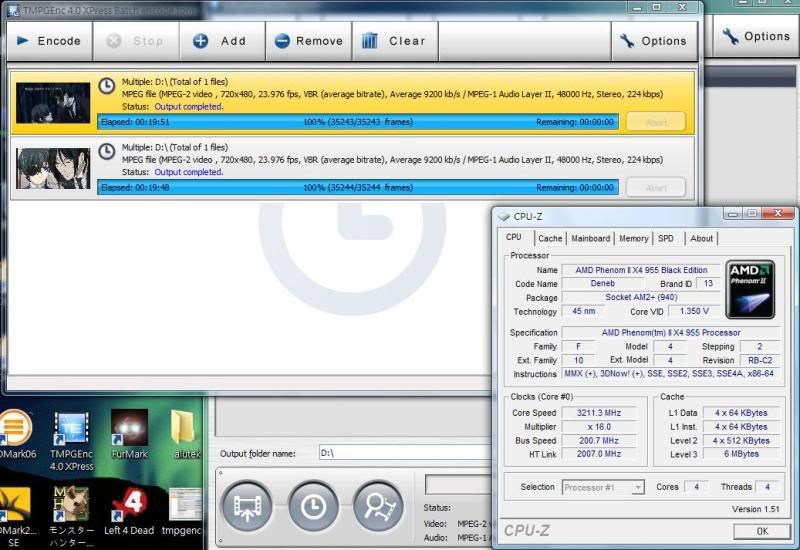Click the Bus Speed value 200.7 MHz

[x=598, y=440]
